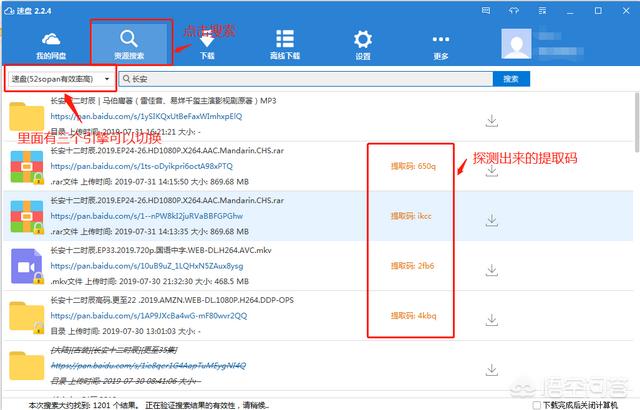Download the strikethrough 大陆 folder result

click(492, 370)
